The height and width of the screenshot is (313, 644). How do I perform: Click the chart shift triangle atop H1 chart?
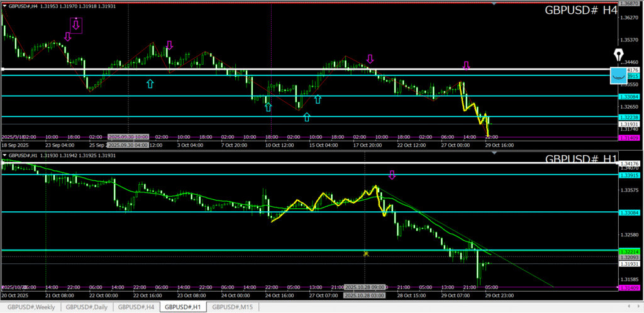click(494, 153)
